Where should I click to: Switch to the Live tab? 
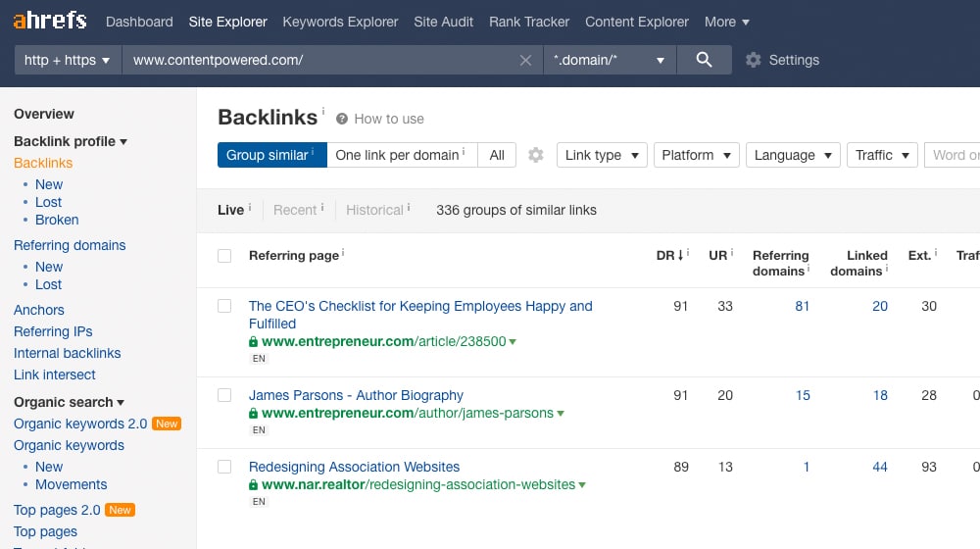(230, 210)
